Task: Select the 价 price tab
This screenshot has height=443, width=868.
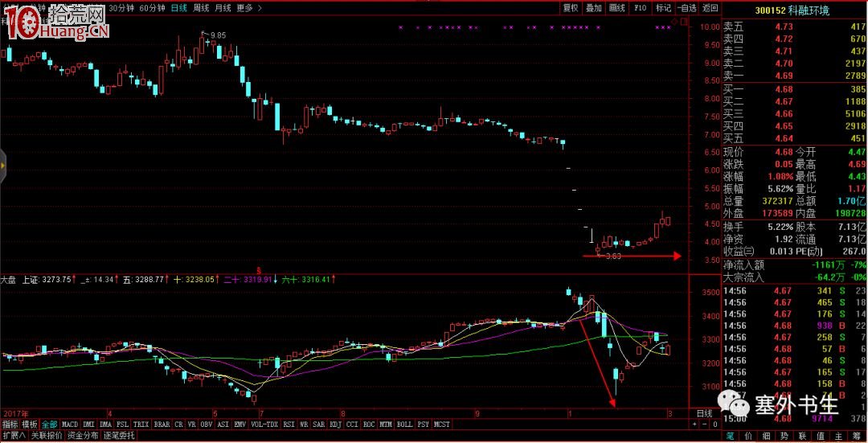Action: tap(749, 435)
